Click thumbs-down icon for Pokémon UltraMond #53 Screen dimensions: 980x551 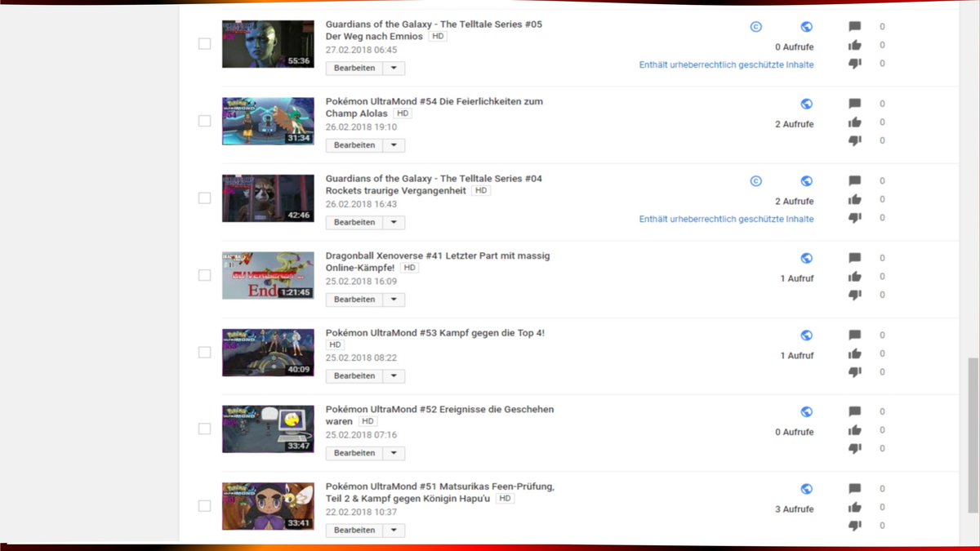(x=855, y=371)
